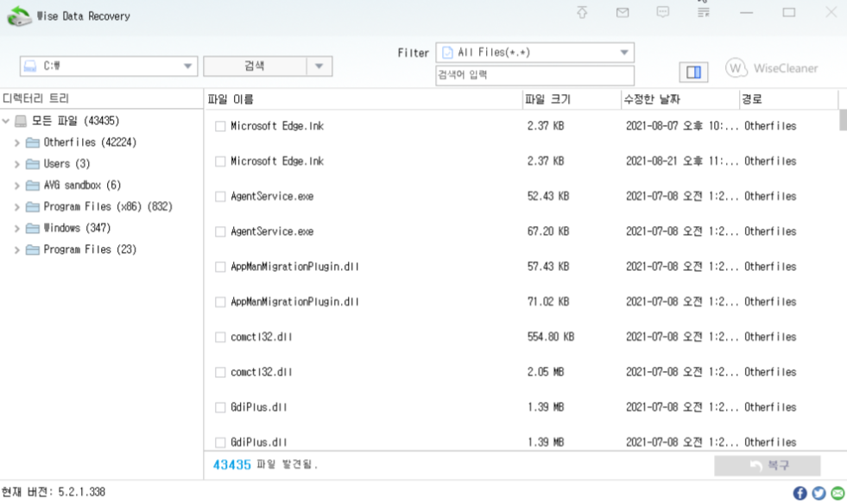Sort by 수정한 날짜 column header
The width and height of the screenshot is (847, 504).
(x=680, y=99)
